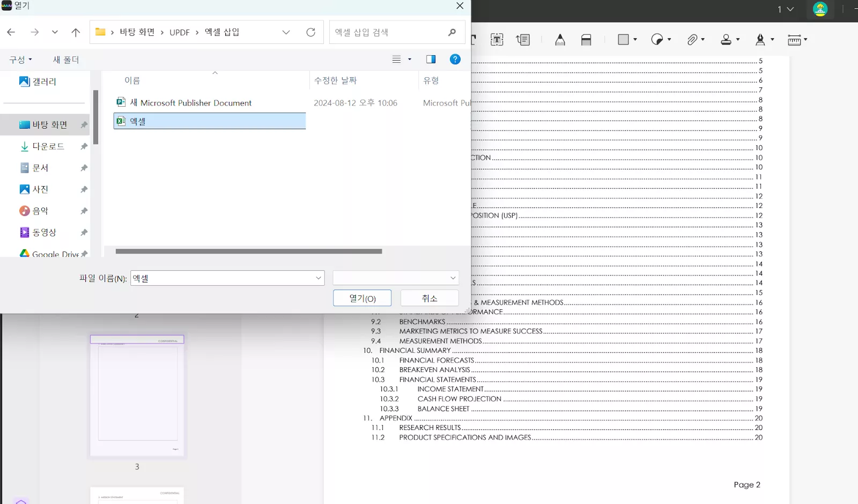Select the stamp tool
This screenshot has width=858, height=504.
(726, 40)
